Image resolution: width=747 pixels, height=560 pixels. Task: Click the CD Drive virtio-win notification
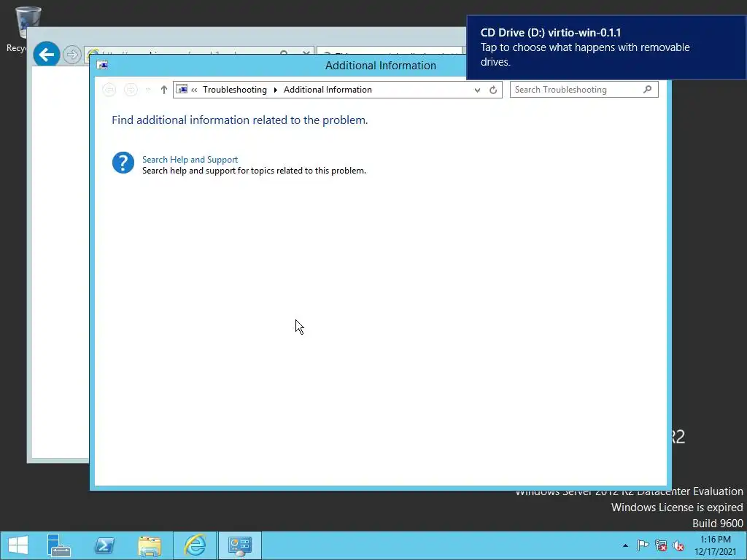click(x=606, y=47)
